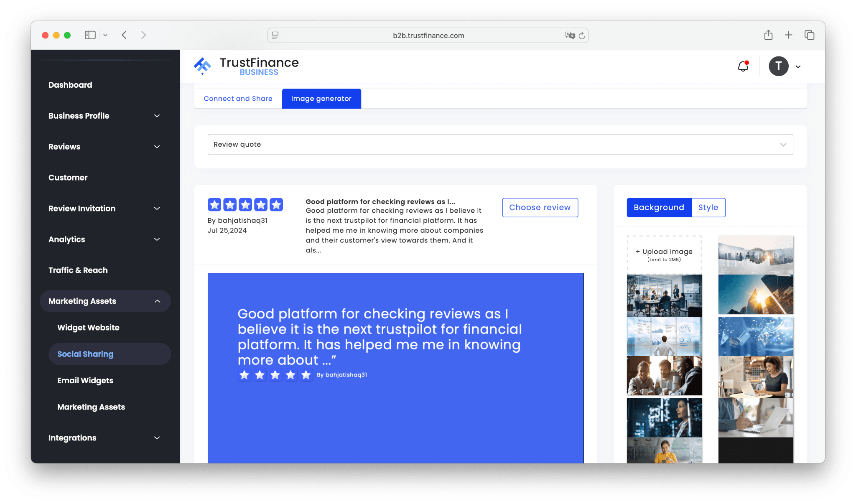Expand the Analytics menu

[x=105, y=239]
